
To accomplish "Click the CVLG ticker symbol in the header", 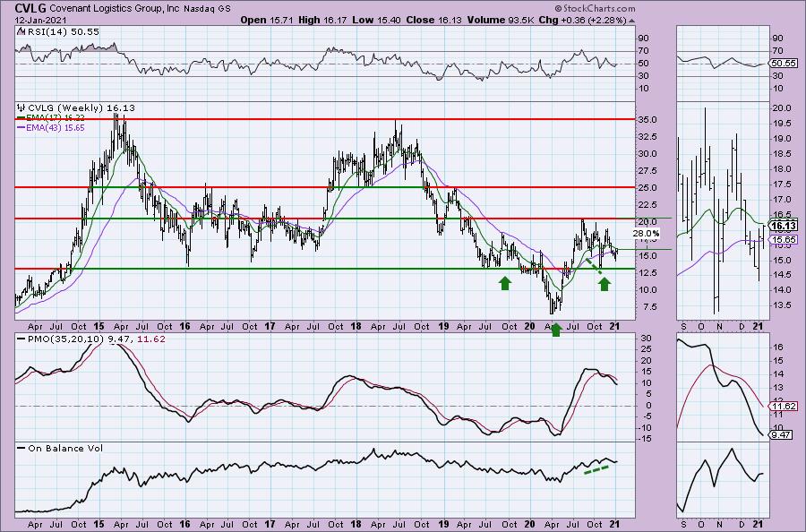I will click(x=30, y=8).
